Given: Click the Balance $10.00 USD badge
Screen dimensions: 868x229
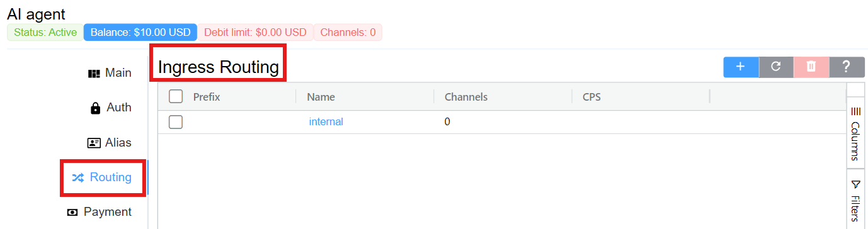Looking at the screenshot, I should coord(140,32).
